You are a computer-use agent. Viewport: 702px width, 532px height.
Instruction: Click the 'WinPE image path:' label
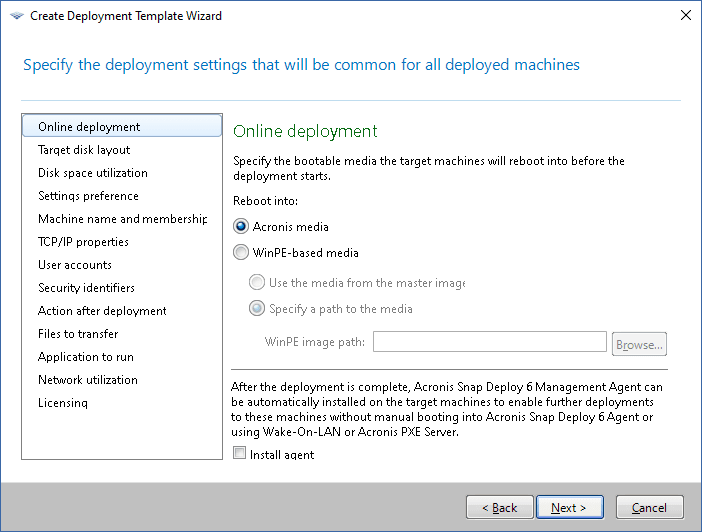[x=315, y=342]
